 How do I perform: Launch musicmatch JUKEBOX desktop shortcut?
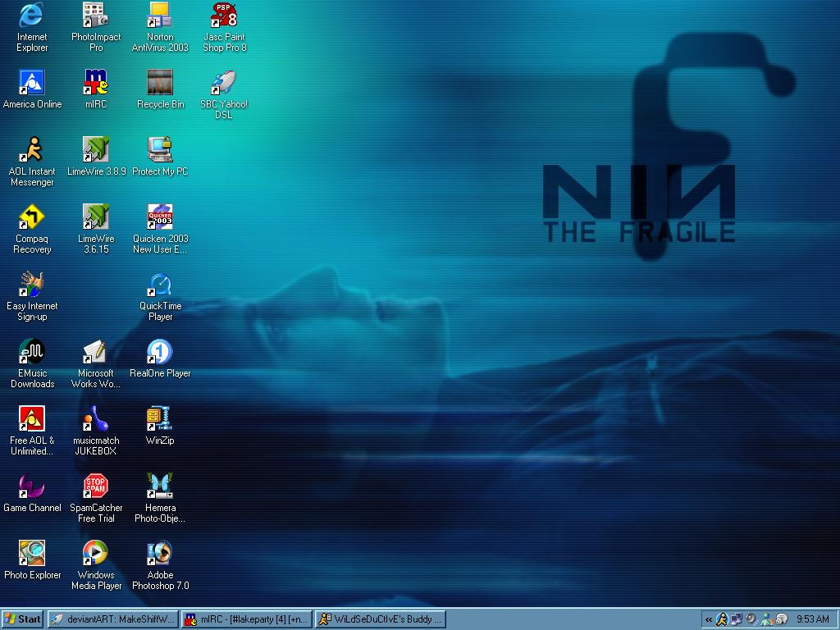[x=96, y=419]
